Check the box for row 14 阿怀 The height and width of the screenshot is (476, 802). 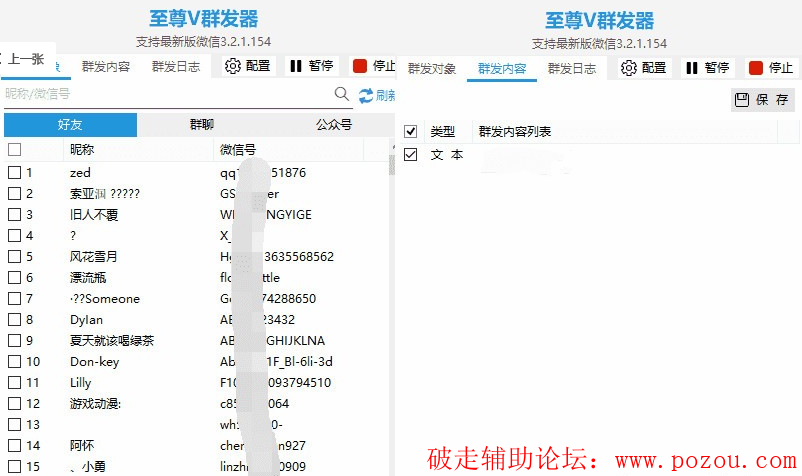tap(14, 445)
